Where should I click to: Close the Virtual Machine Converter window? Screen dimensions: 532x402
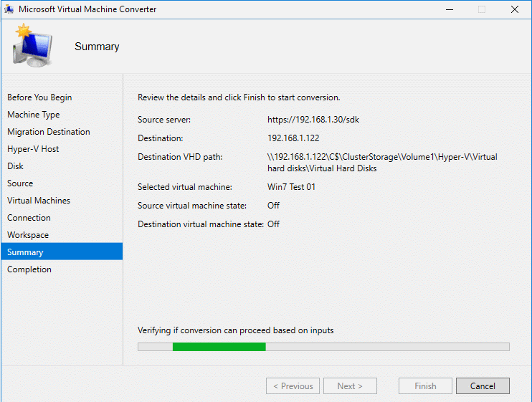(515, 9)
